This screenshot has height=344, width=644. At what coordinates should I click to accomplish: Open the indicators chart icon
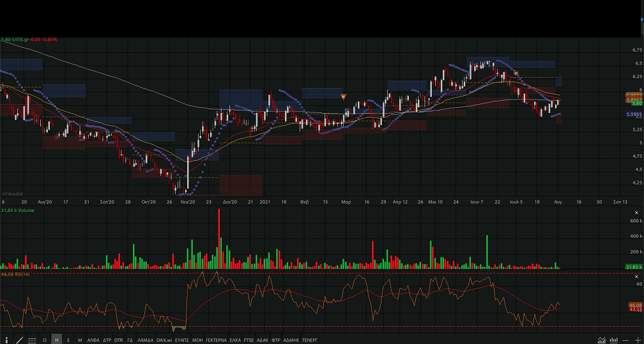(x=601, y=340)
